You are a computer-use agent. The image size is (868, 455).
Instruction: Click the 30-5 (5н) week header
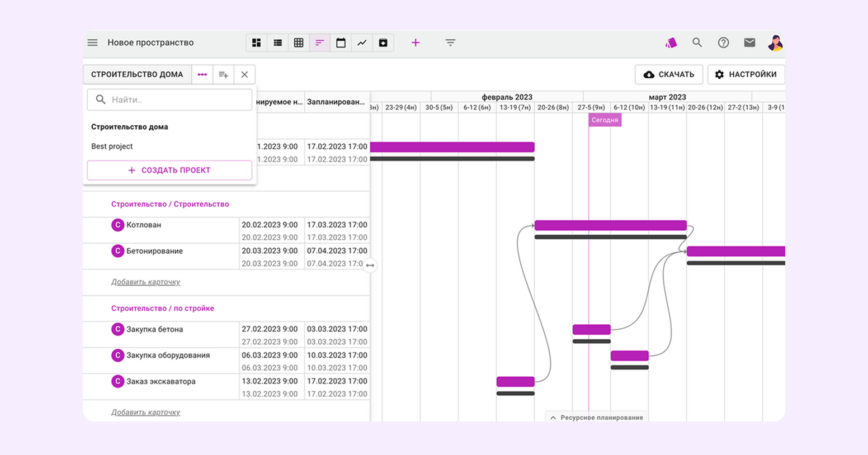pyautogui.click(x=439, y=107)
